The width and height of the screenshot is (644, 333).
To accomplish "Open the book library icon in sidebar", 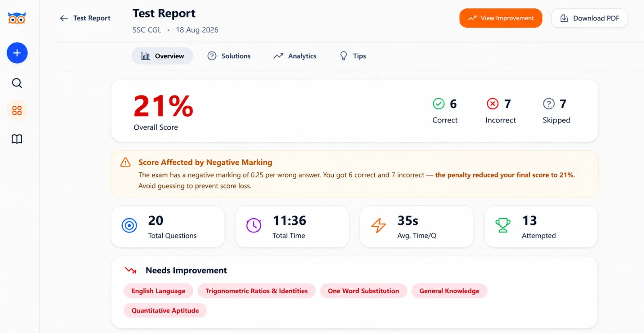I will [x=17, y=139].
